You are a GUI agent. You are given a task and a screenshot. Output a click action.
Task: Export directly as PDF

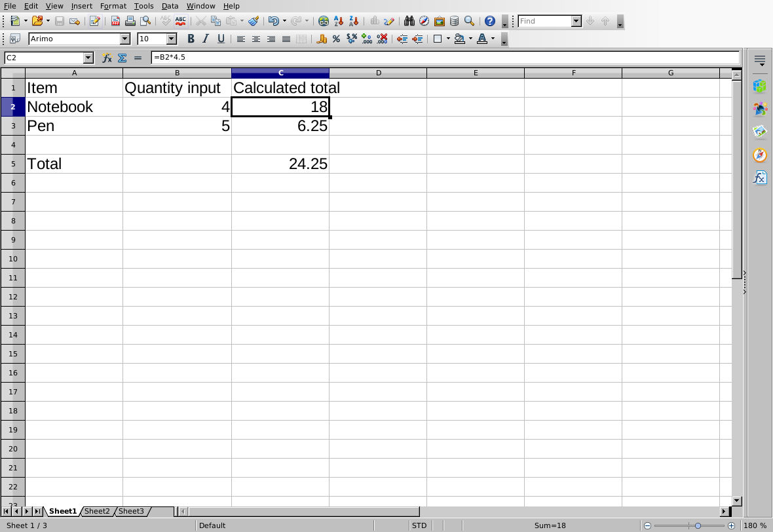(115, 21)
